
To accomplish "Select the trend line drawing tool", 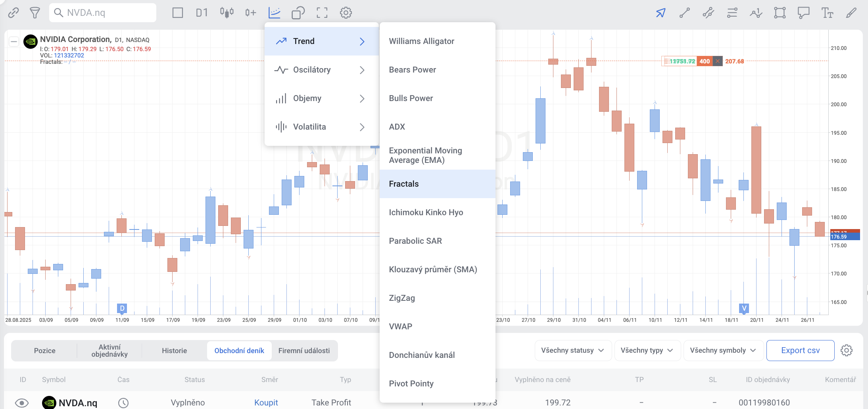I will tap(685, 13).
